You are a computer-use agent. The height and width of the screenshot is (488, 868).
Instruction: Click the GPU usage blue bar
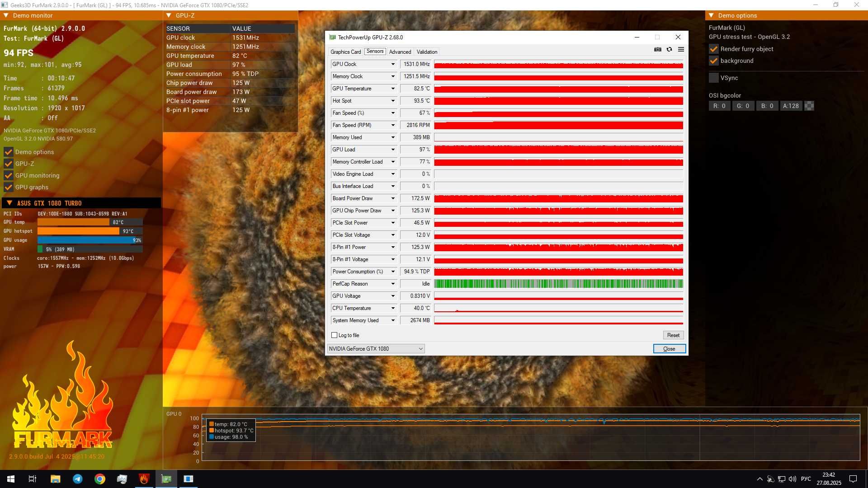pyautogui.click(x=90, y=240)
